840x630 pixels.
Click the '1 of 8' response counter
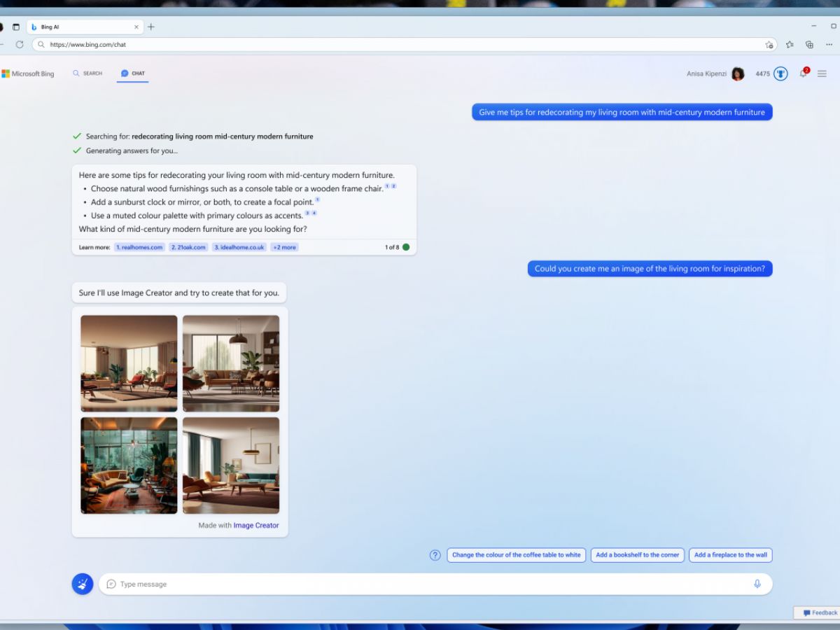(392, 247)
